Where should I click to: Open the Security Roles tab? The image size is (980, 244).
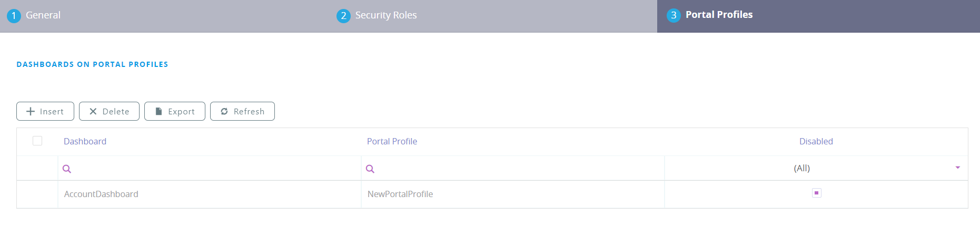click(385, 15)
